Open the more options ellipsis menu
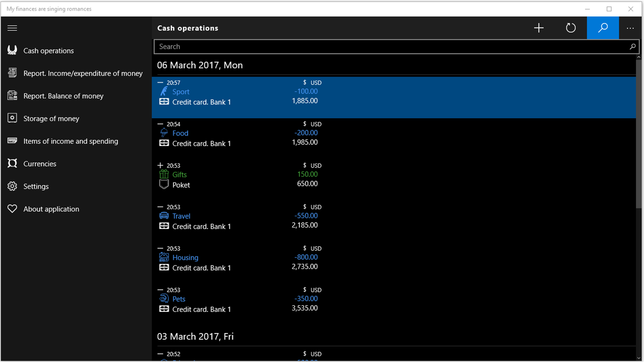Viewport: 644px width, 362px height. 630,28
